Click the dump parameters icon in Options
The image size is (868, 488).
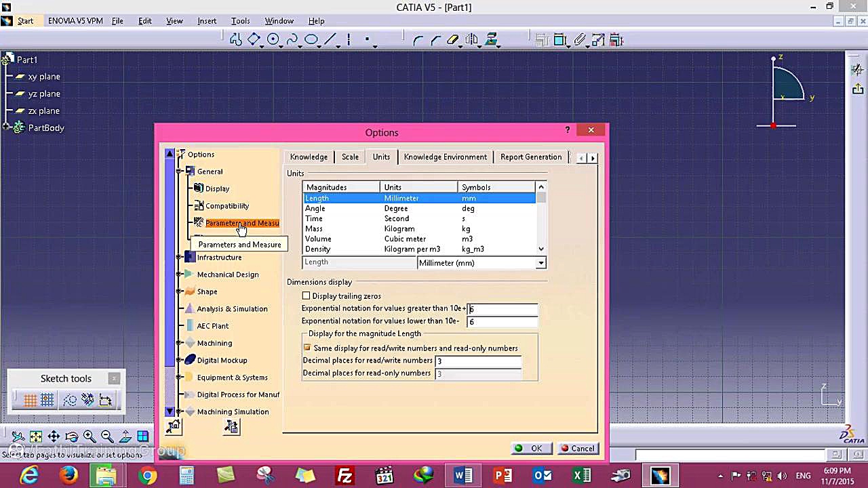231,426
